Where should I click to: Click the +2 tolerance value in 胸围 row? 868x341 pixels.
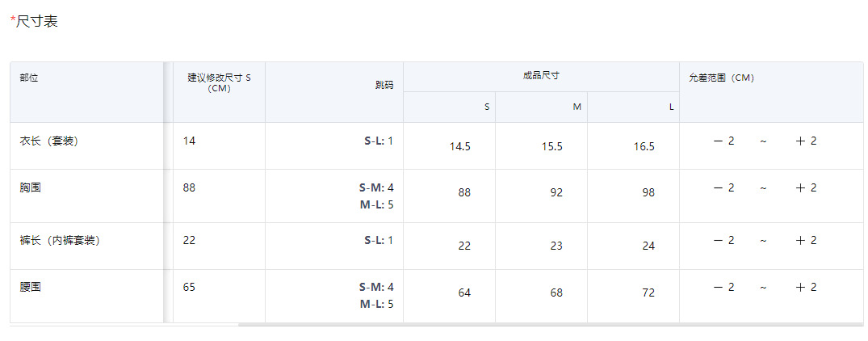[x=806, y=187]
